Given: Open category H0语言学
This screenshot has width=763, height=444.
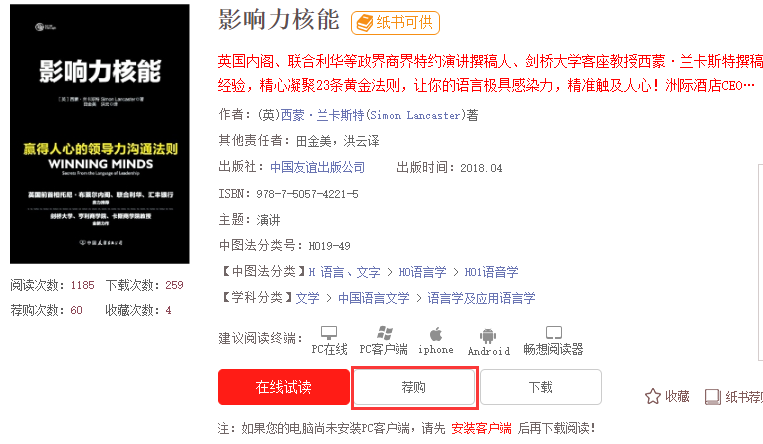Looking at the screenshot, I should coord(422,272).
